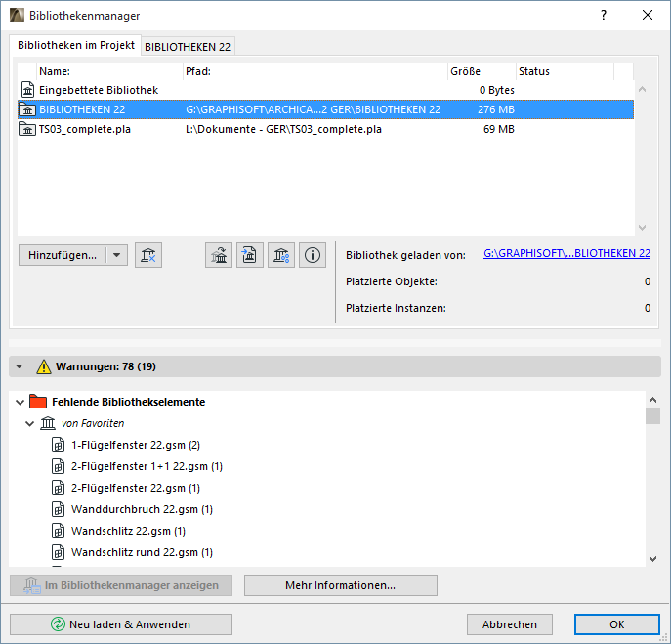Click the warnings list scrollbar thumb
Image resolution: width=671 pixels, height=644 pixels.
point(653,415)
